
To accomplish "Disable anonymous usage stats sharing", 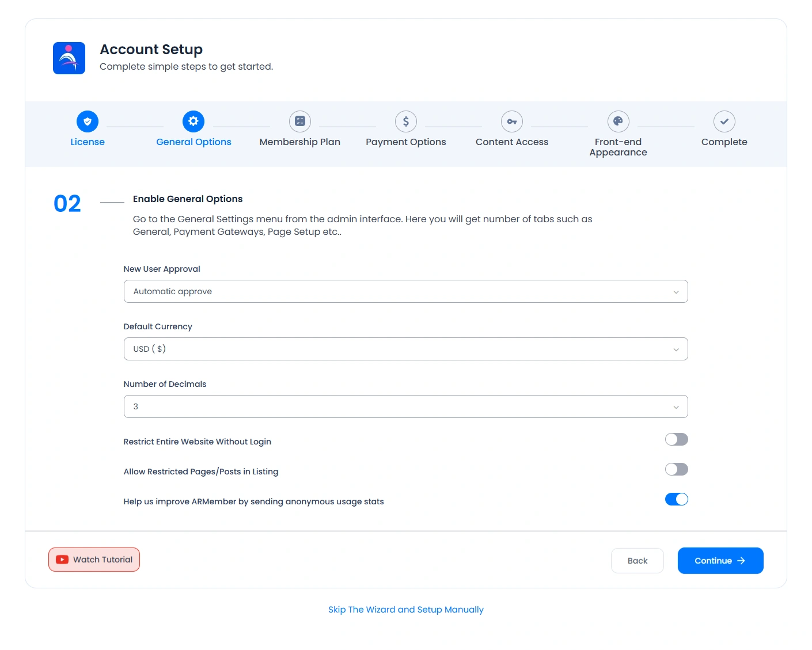I will pos(676,499).
